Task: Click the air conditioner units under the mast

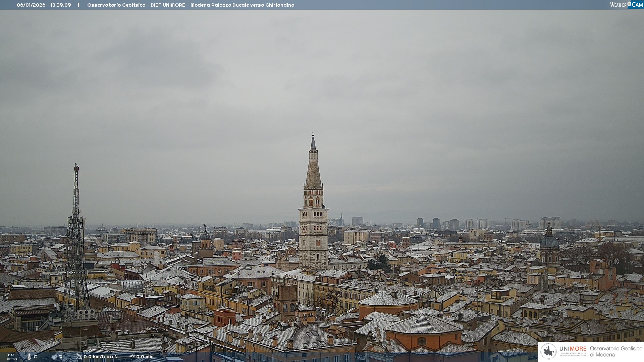Action: point(86,314)
